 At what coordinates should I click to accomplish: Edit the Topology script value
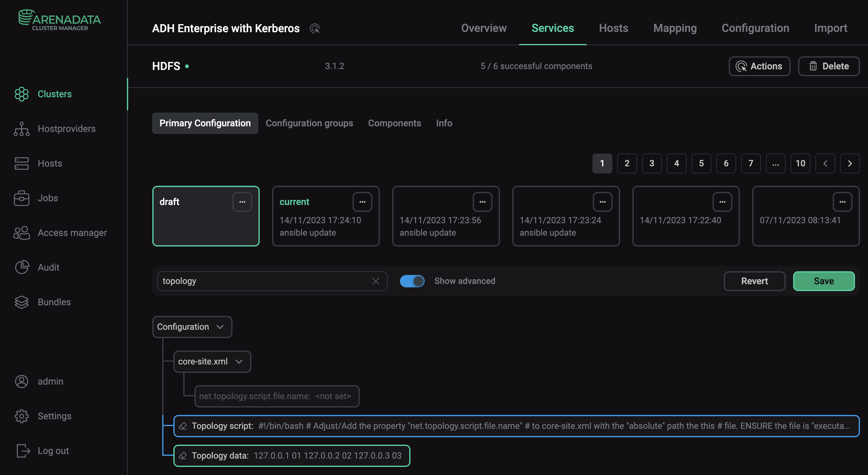tap(516, 426)
